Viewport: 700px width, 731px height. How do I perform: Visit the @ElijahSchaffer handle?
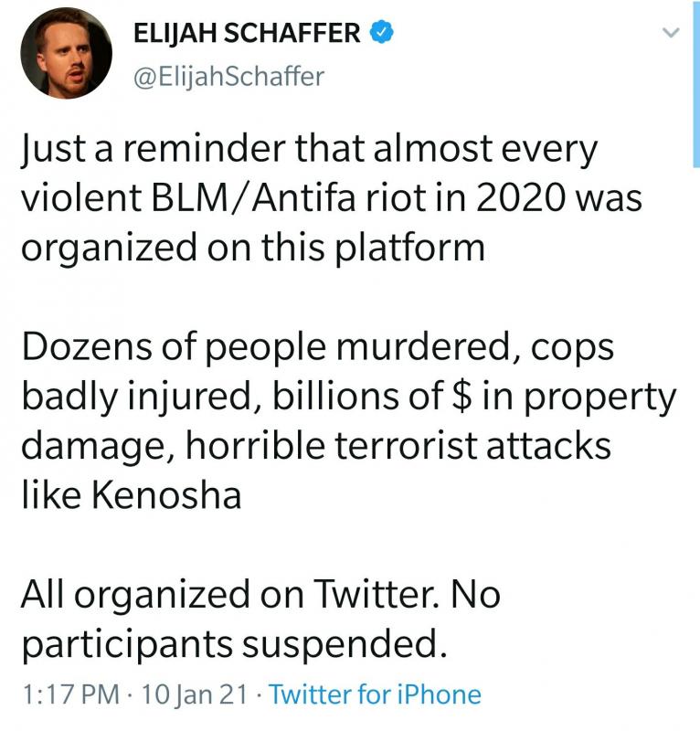tap(228, 77)
